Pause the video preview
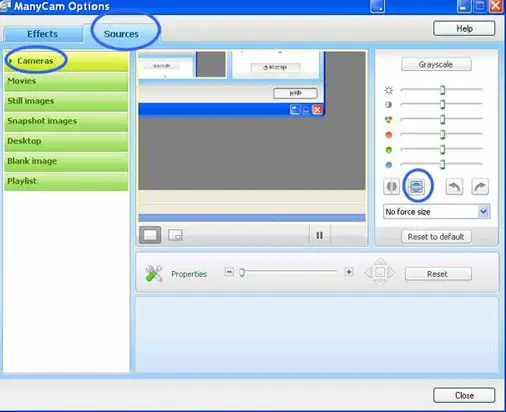 point(320,235)
